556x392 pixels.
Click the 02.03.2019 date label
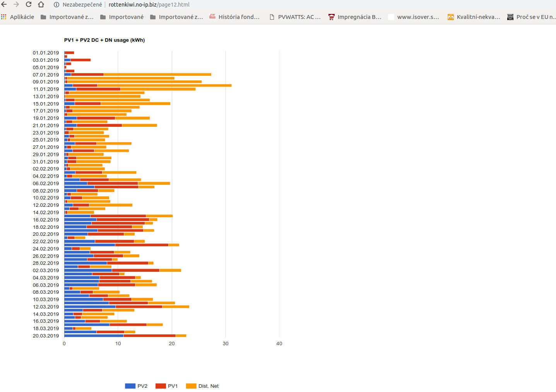click(46, 271)
